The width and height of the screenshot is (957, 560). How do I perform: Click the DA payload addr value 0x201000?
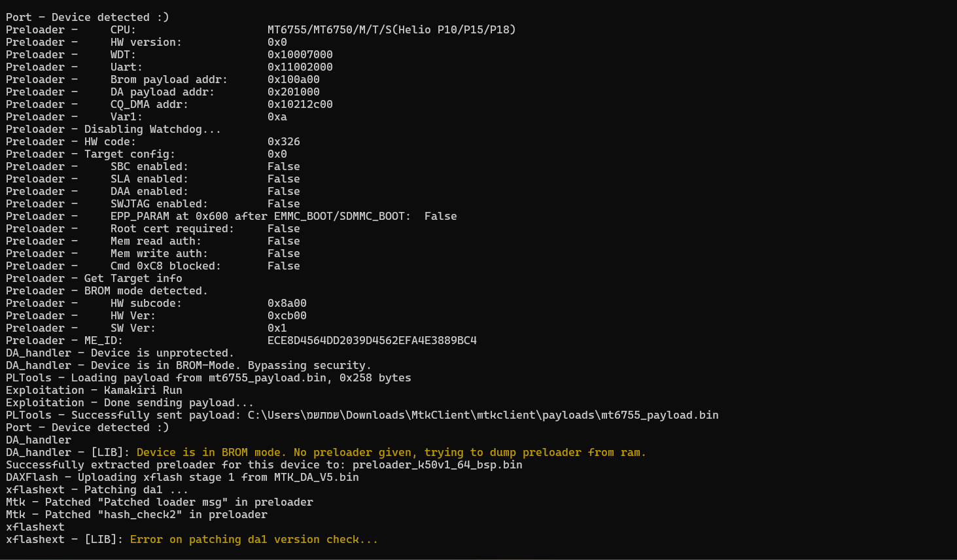coord(293,92)
